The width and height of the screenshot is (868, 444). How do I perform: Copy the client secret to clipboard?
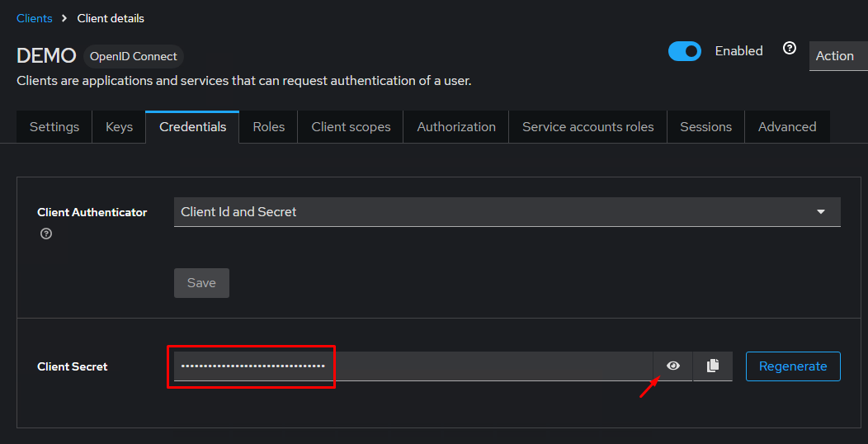point(713,366)
